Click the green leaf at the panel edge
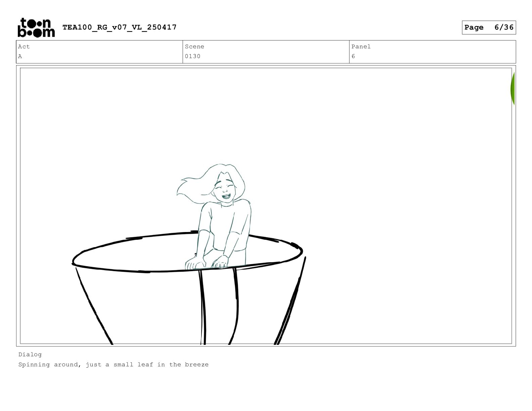Screen dimensions: 532x411 click(513, 89)
